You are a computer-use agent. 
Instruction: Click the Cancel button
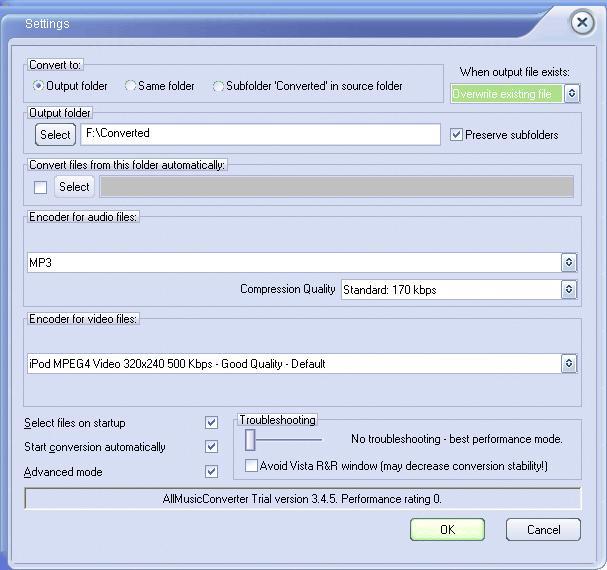click(x=544, y=529)
